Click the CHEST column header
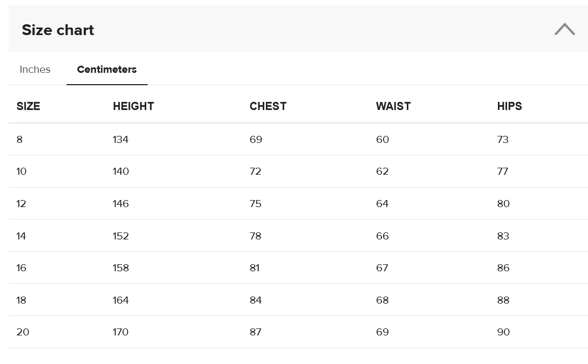Image resolution: width=588 pixels, height=364 pixels. coord(268,106)
